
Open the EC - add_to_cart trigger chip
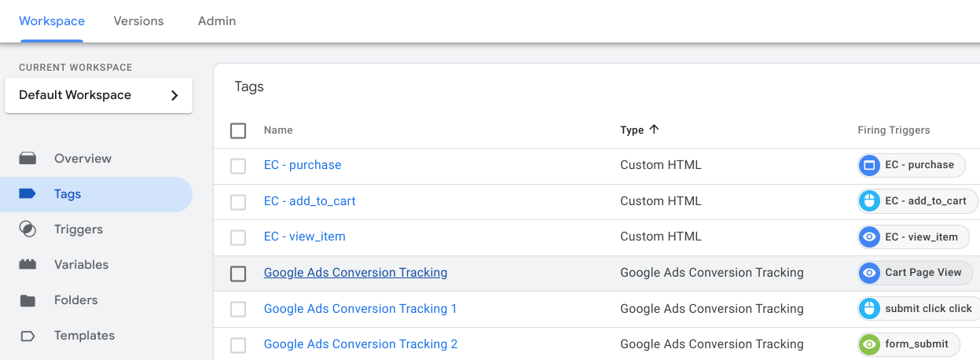click(917, 201)
